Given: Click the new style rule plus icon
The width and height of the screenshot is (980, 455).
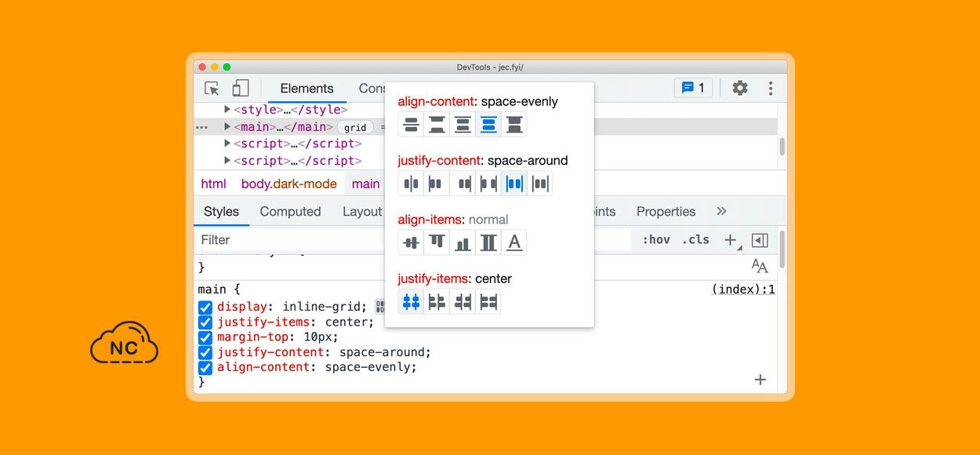Looking at the screenshot, I should [730, 240].
